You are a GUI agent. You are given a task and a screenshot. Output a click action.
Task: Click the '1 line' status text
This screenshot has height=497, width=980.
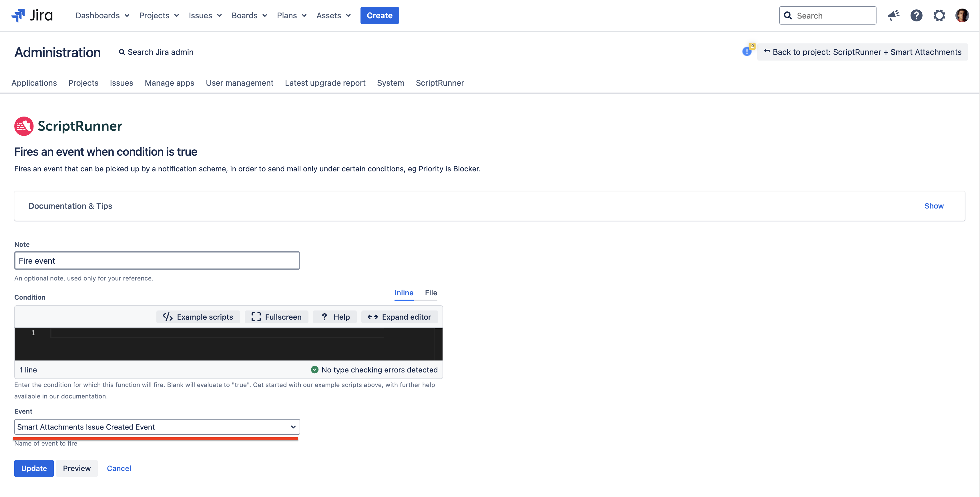pos(28,370)
